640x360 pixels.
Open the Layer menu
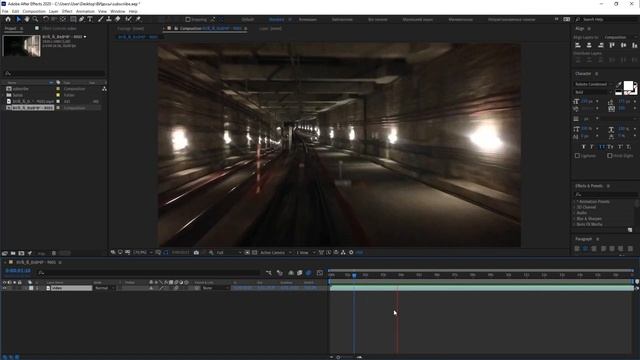[x=53, y=11]
